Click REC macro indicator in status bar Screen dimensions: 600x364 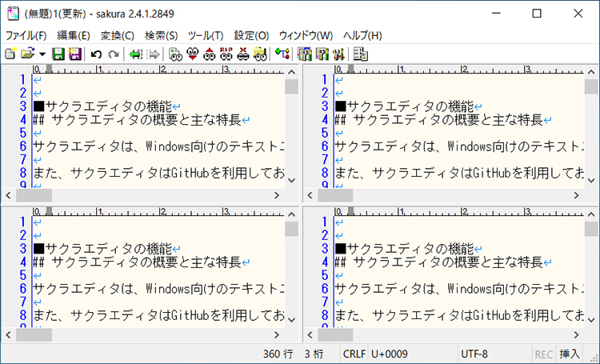tap(543, 354)
